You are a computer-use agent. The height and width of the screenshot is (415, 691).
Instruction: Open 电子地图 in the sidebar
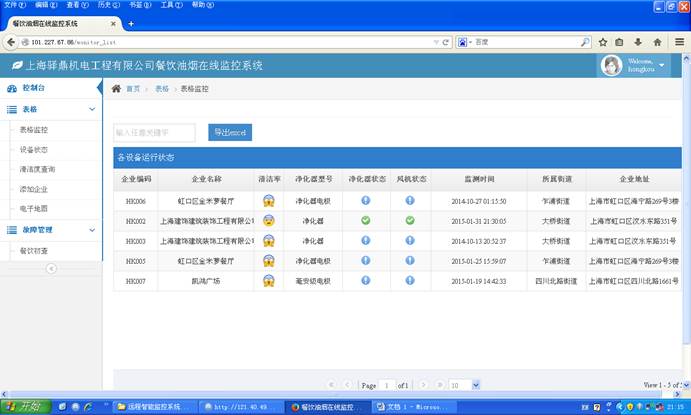33,209
